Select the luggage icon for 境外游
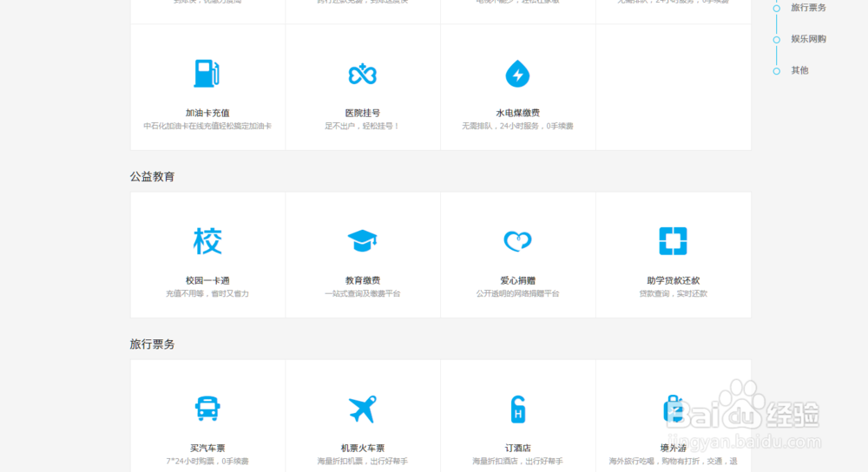 (674, 409)
